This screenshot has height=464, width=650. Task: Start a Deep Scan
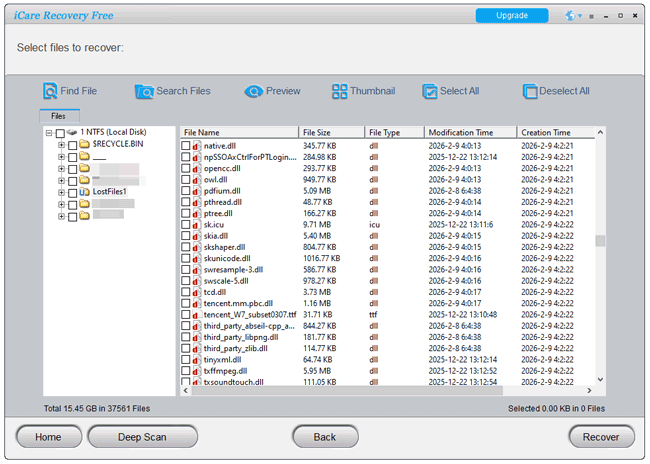[x=142, y=437]
